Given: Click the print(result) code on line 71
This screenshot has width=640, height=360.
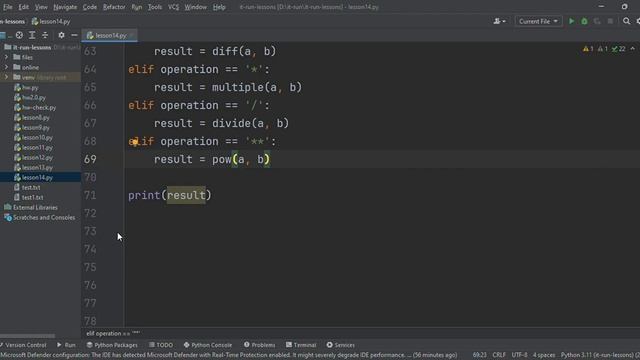Looking at the screenshot, I should point(170,196).
